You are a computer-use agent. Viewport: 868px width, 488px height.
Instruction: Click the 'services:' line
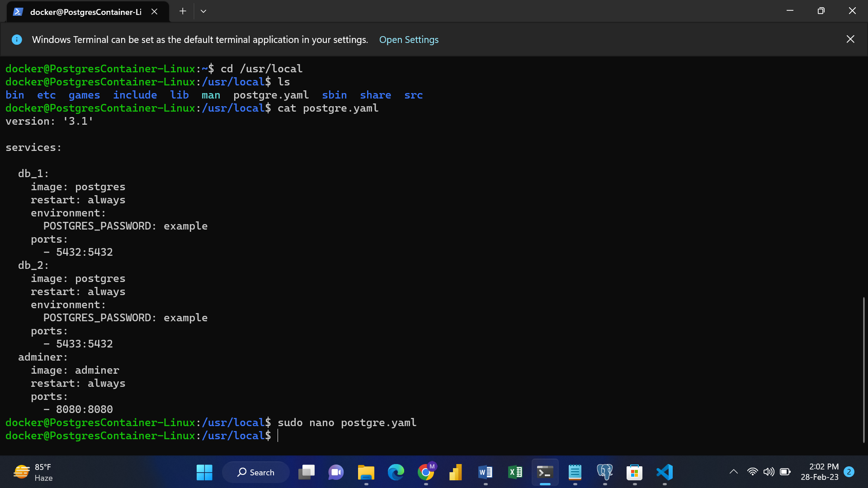(33, 147)
